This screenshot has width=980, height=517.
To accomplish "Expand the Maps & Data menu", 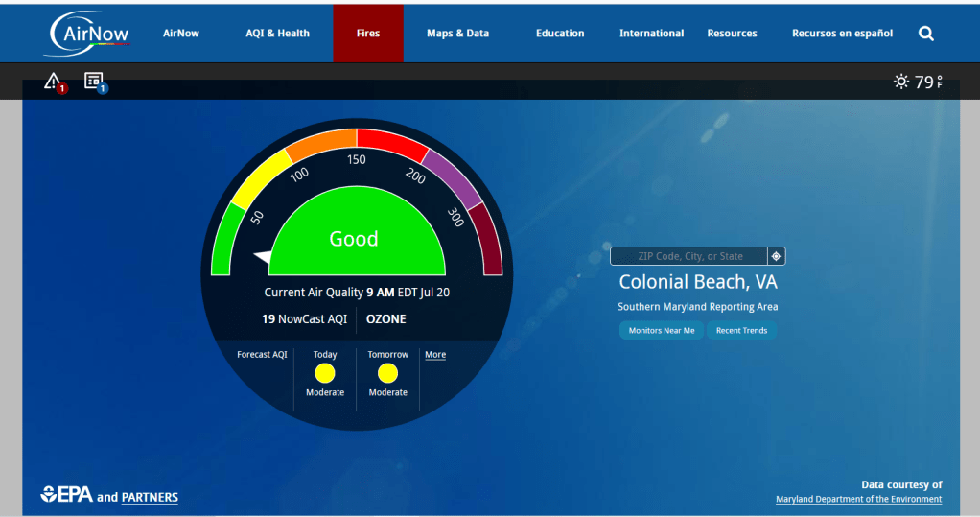I will (457, 34).
